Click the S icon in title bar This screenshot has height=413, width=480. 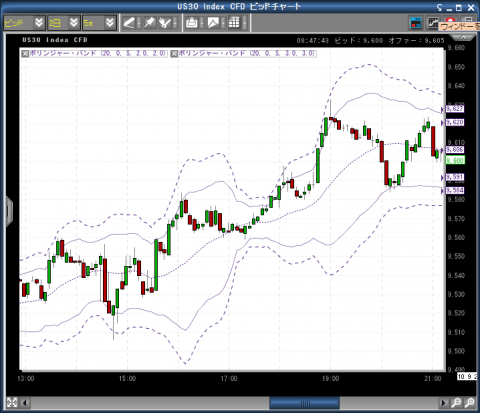[439, 7]
